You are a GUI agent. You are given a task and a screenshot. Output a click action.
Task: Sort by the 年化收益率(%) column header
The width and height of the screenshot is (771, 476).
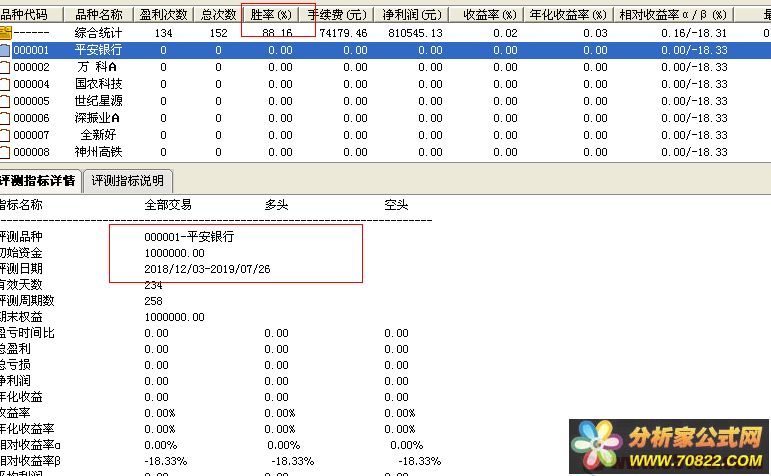[568, 15]
